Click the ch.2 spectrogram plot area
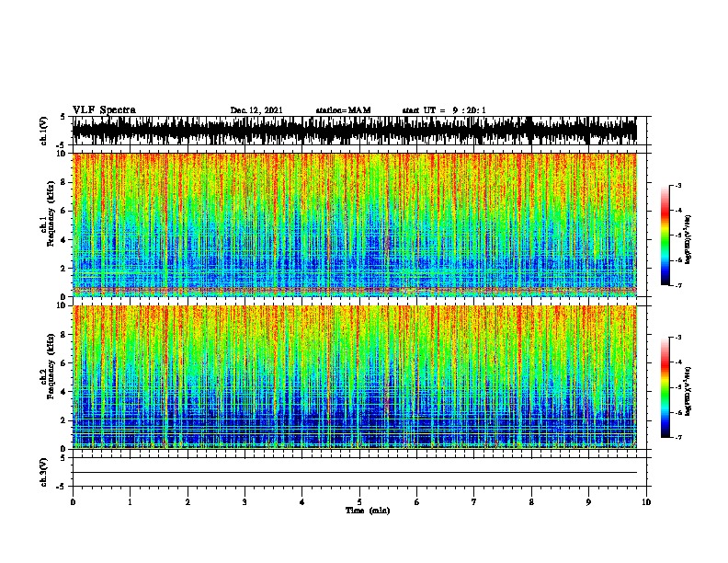Screen dimensions: 728x563 tap(355, 377)
